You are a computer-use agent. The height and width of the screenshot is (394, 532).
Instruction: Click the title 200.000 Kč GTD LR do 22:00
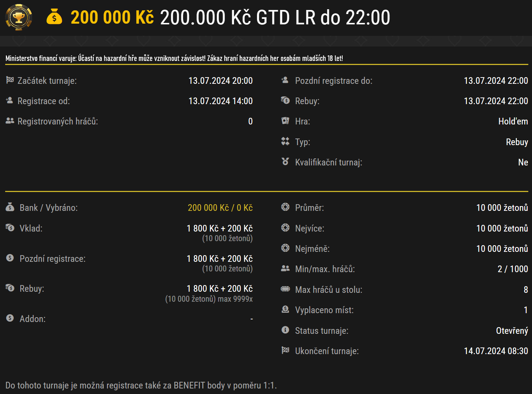click(275, 17)
